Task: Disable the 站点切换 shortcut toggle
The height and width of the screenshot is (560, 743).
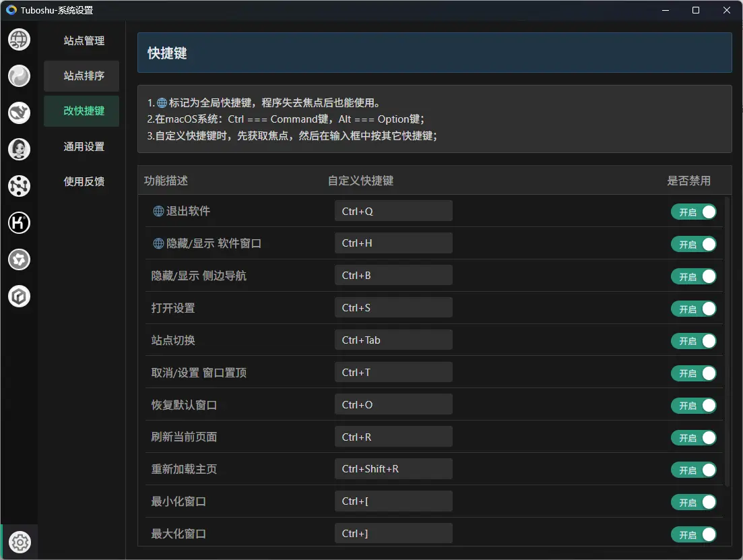Action: (693, 341)
